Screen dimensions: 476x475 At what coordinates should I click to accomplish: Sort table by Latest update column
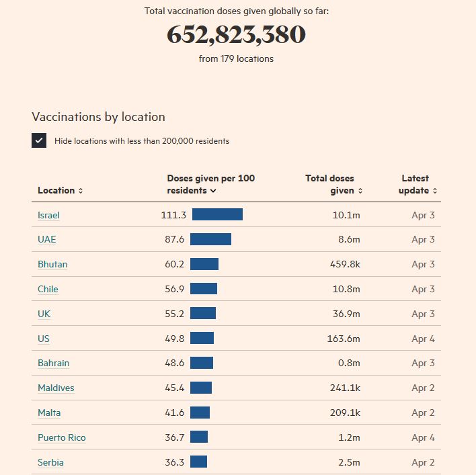[418, 184]
